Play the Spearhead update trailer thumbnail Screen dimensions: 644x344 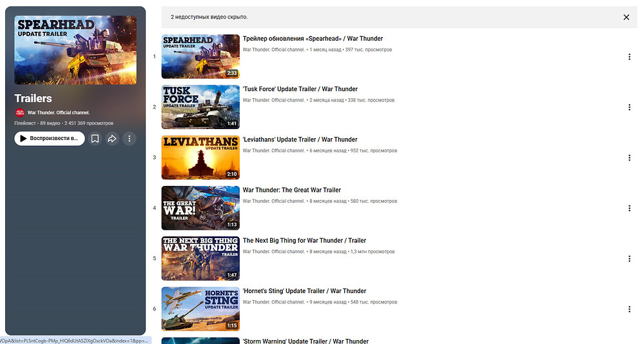pos(200,57)
